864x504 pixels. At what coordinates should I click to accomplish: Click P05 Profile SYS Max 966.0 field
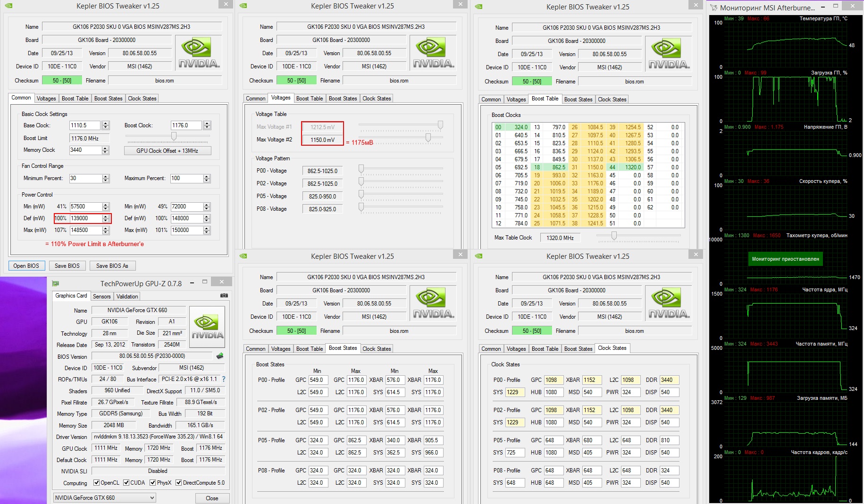pyautogui.click(x=433, y=453)
